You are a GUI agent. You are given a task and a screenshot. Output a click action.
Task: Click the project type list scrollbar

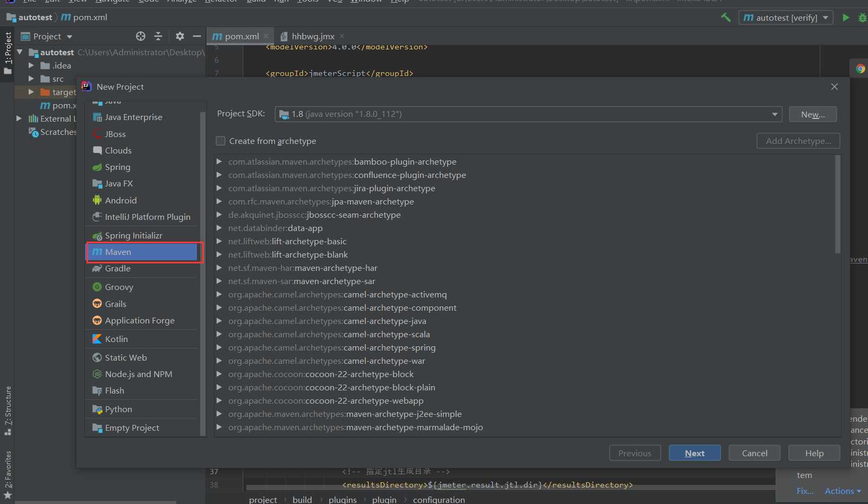[x=202, y=274]
